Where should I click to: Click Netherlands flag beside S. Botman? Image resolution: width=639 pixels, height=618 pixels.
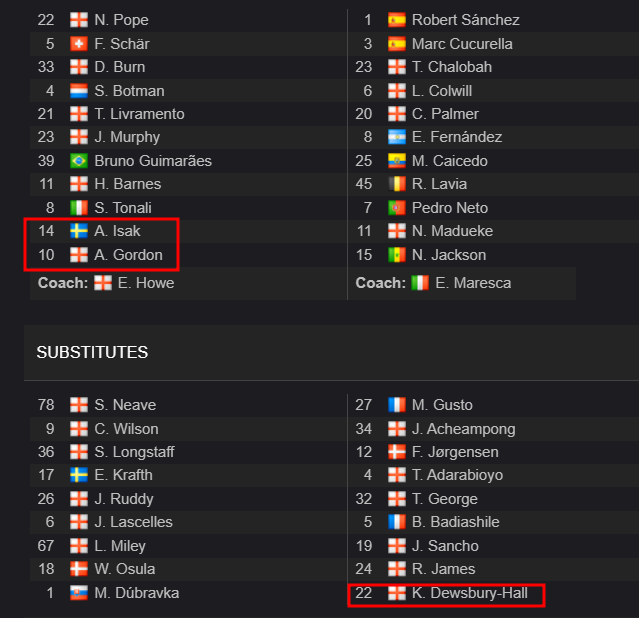click(x=79, y=91)
